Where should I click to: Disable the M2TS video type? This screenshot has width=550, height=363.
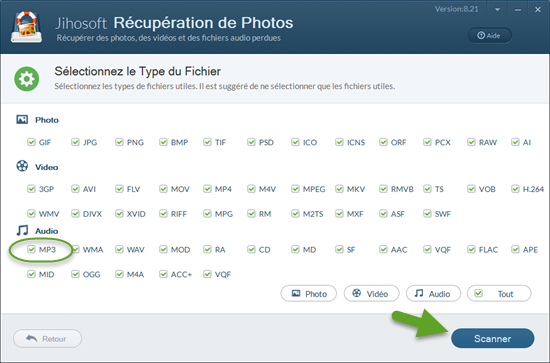click(295, 213)
